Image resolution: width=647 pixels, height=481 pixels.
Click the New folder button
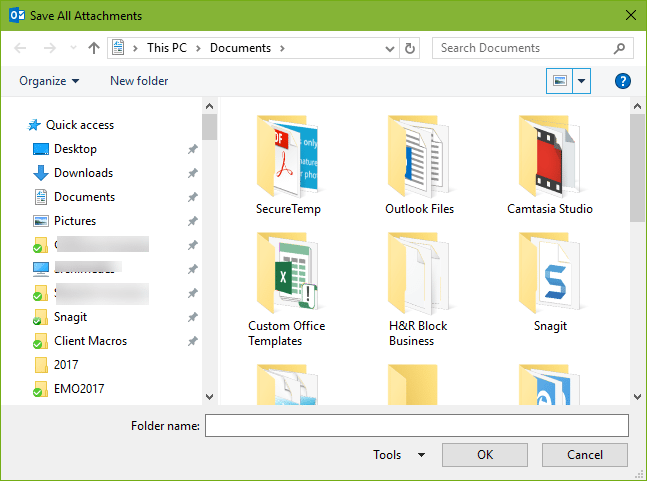pyautogui.click(x=139, y=81)
